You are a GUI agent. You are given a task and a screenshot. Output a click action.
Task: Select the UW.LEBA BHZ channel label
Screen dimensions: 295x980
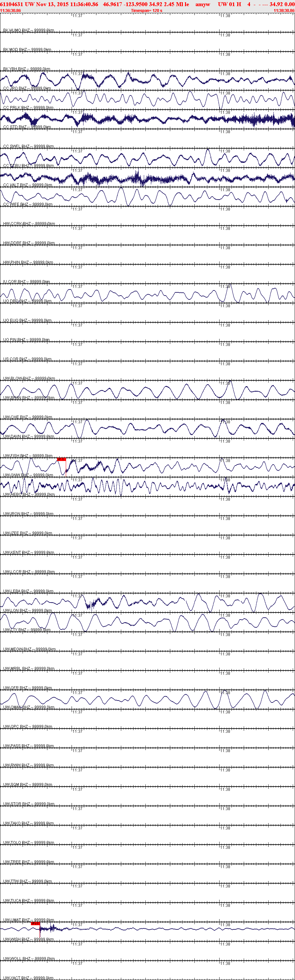coord(28,591)
